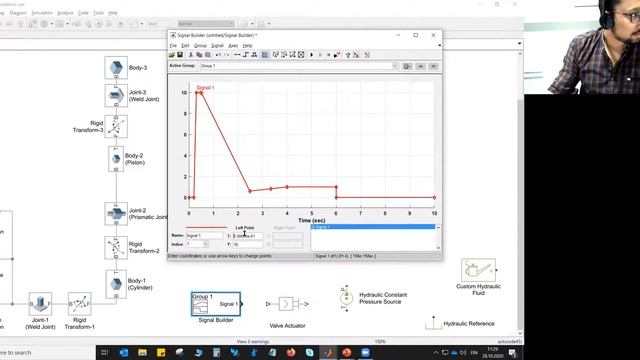Open file icon in Signal Builder toolbar

(x=172, y=55)
